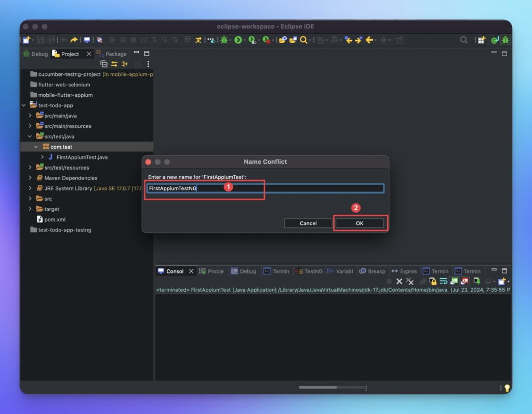The image size is (532, 414).
Task: Open the Breakpoints tab
Action: coord(373,271)
